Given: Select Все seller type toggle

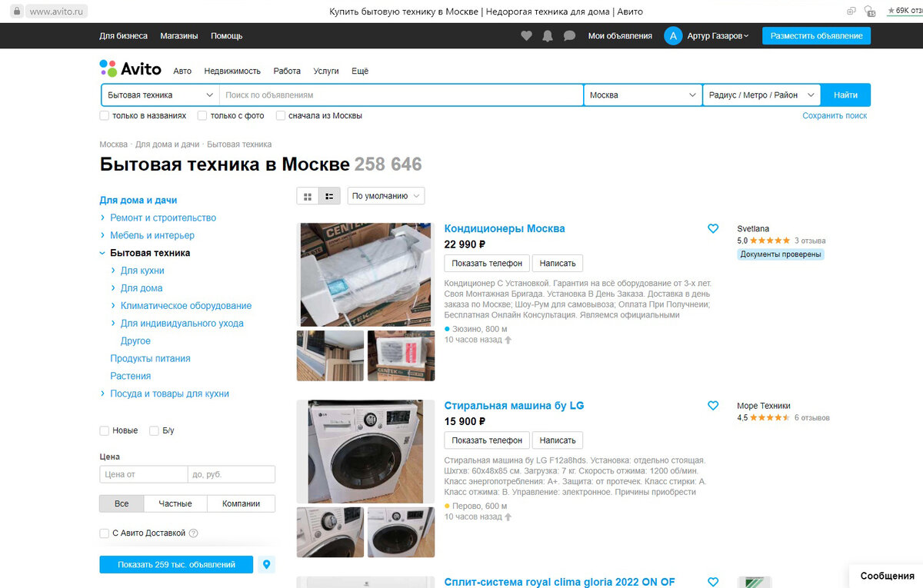Looking at the screenshot, I should pyautogui.click(x=122, y=503).
